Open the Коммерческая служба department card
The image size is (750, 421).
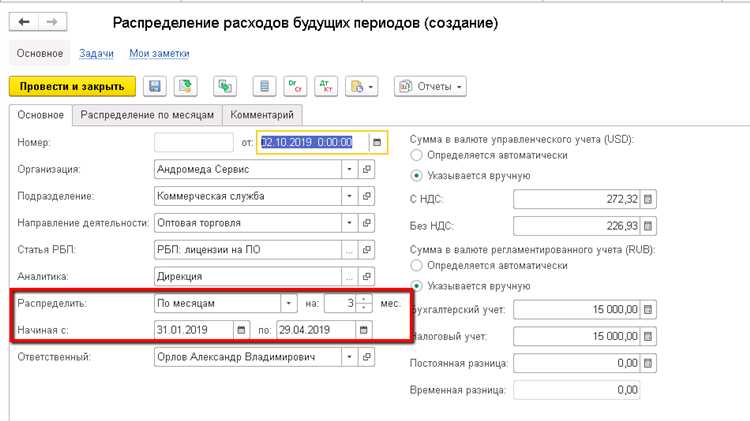pyautogui.click(x=367, y=196)
